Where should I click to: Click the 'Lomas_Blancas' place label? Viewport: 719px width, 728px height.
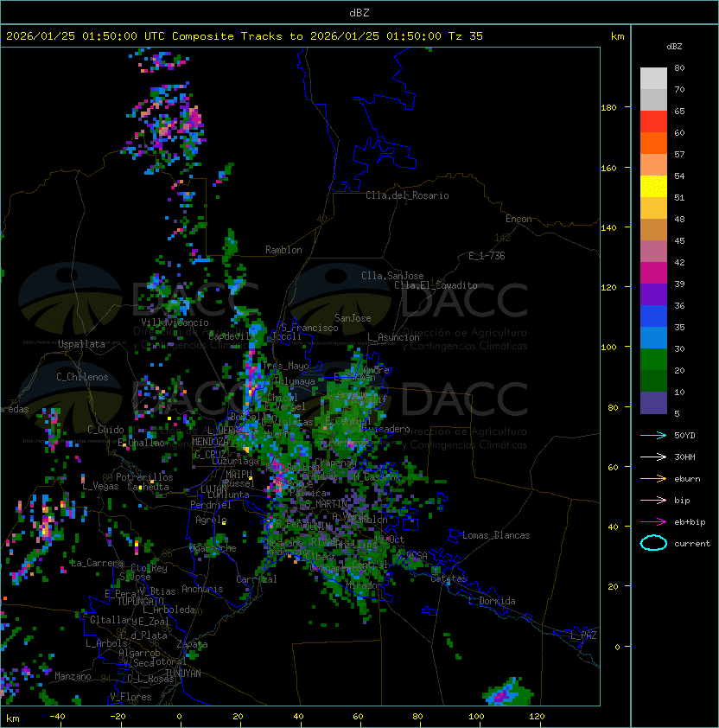[496, 535]
